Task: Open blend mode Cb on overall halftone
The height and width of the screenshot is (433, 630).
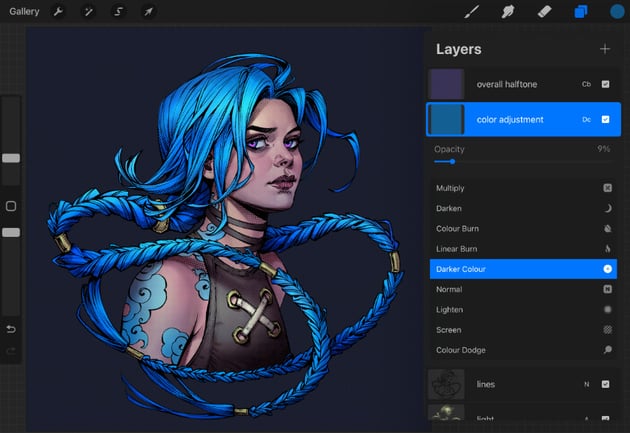Action: click(x=586, y=84)
